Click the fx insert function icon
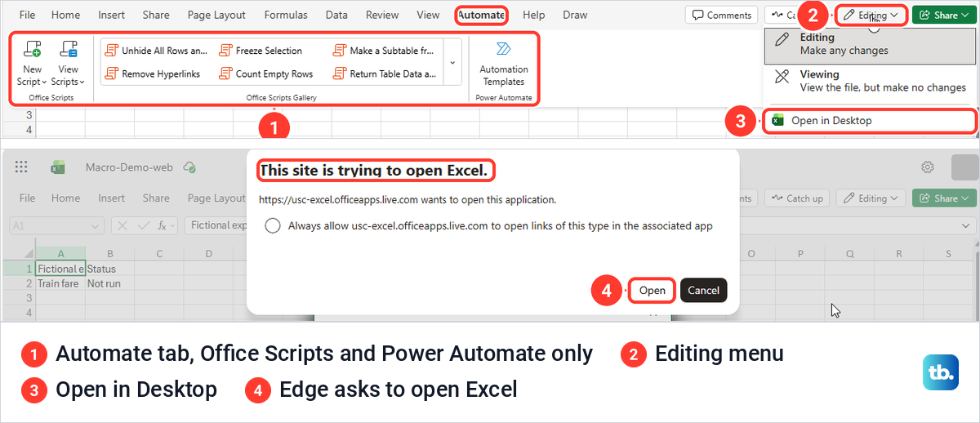This screenshot has height=423, width=980. pos(161,225)
